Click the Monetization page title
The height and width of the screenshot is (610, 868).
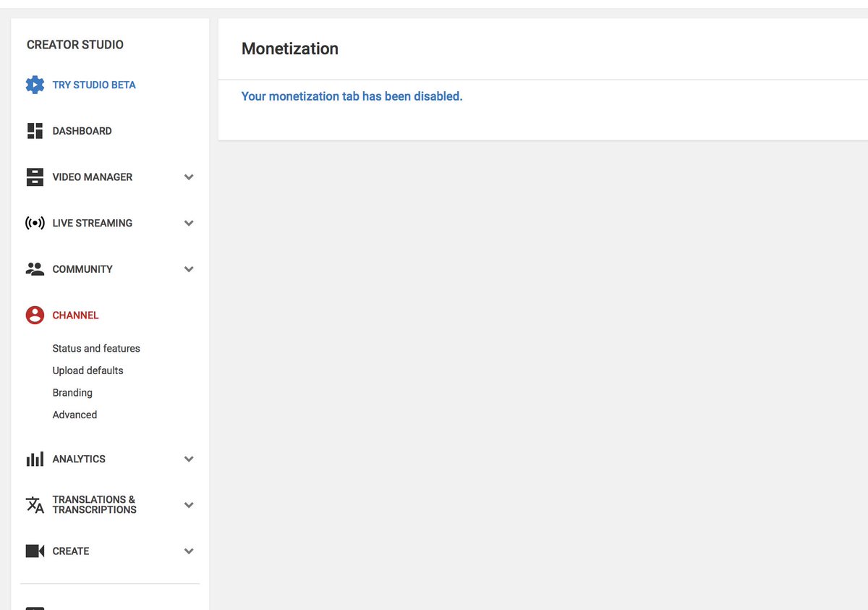(290, 49)
